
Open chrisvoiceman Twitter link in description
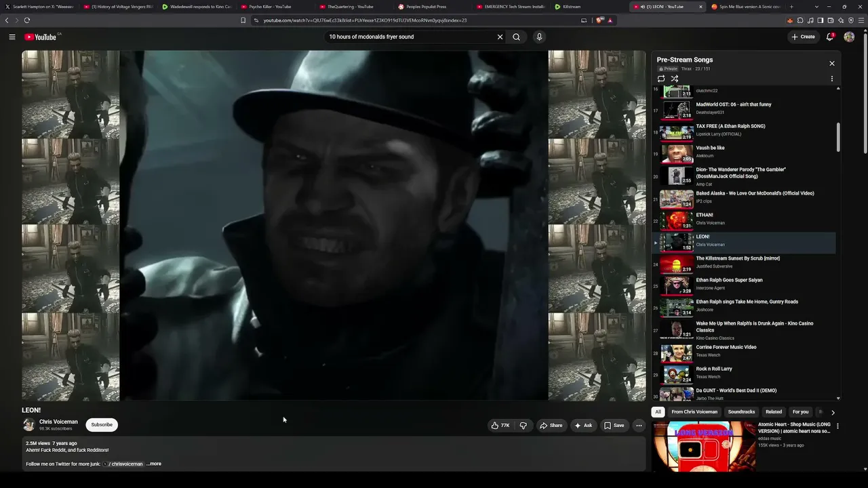coord(123,464)
